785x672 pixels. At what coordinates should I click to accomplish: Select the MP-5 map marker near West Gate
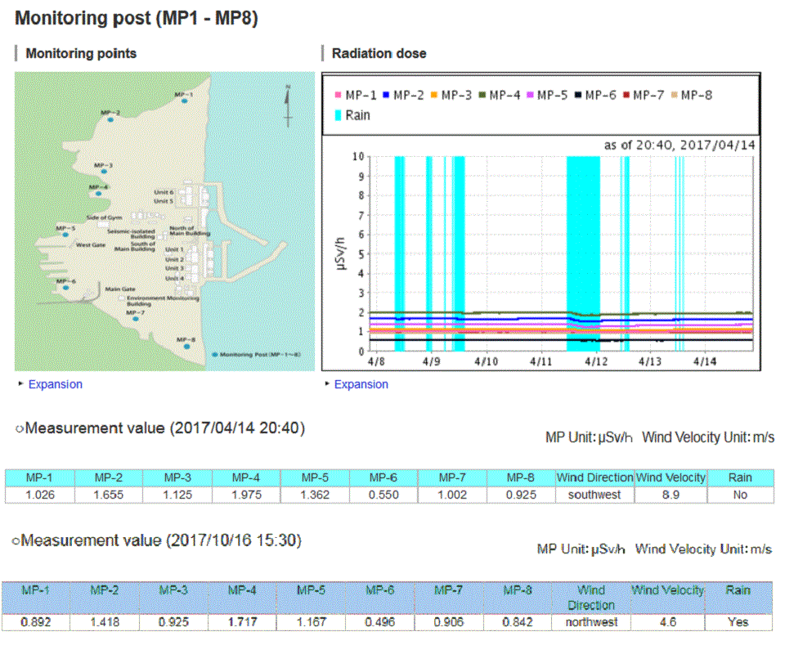tap(65, 235)
